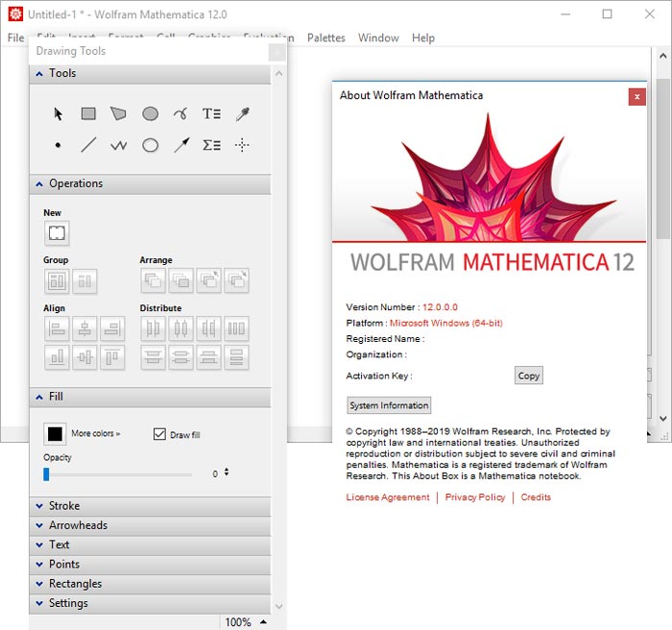Click the black fill color swatch
Image resolution: width=672 pixels, height=630 pixels.
coord(55,434)
